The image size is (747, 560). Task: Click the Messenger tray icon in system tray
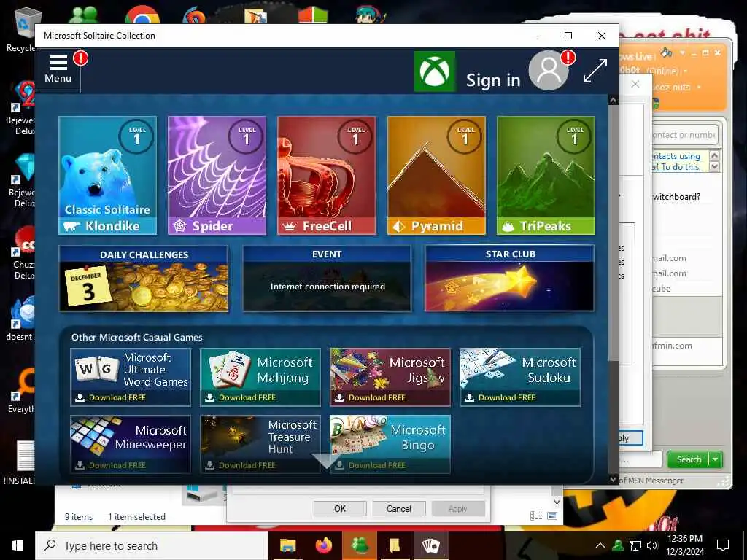pos(618,545)
